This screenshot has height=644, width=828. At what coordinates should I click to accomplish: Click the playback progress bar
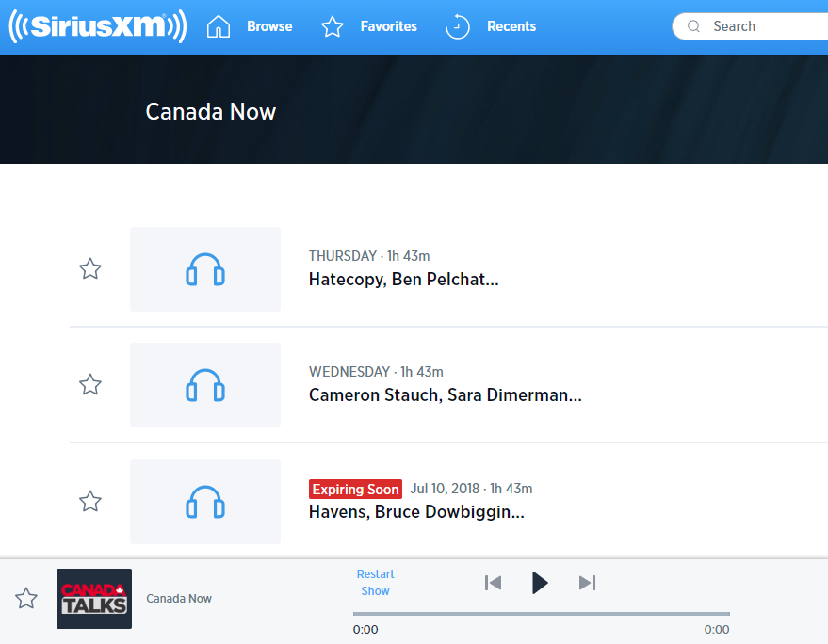click(x=542, y=614)
